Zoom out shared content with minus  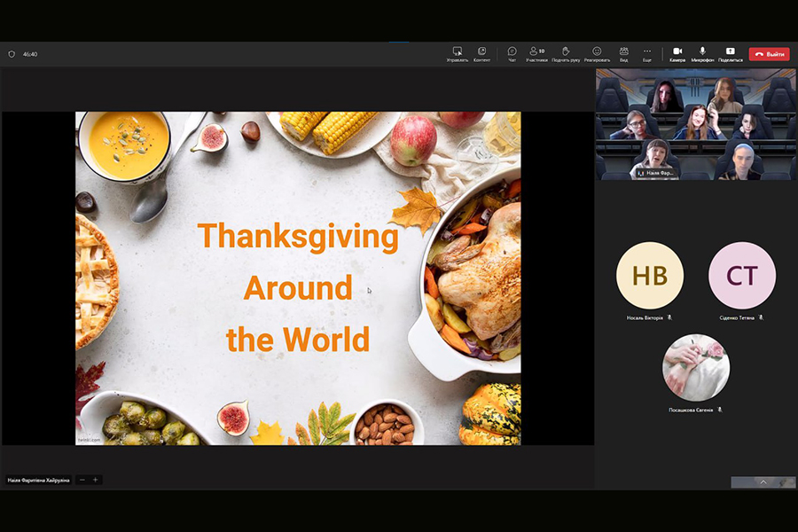[82, 480]
